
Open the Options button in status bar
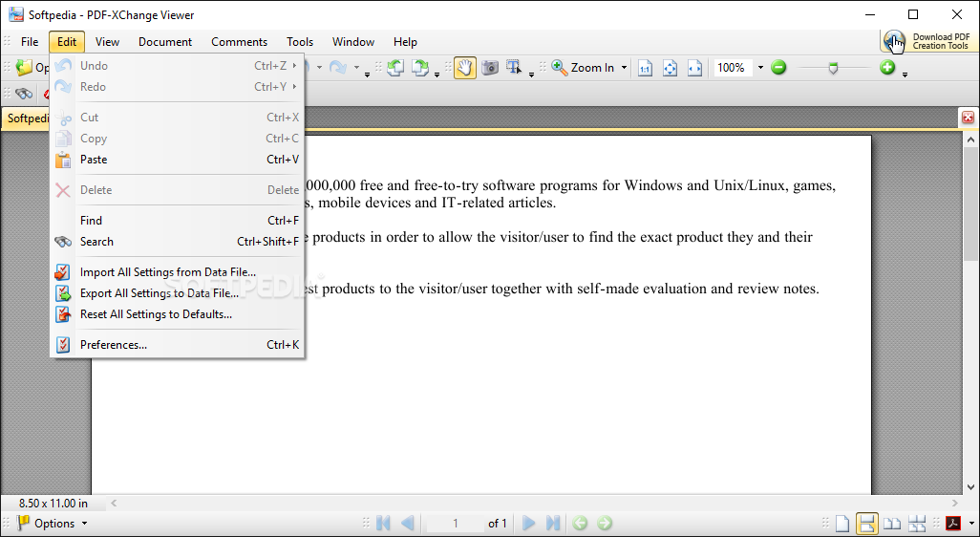click(x=53, y=524)
